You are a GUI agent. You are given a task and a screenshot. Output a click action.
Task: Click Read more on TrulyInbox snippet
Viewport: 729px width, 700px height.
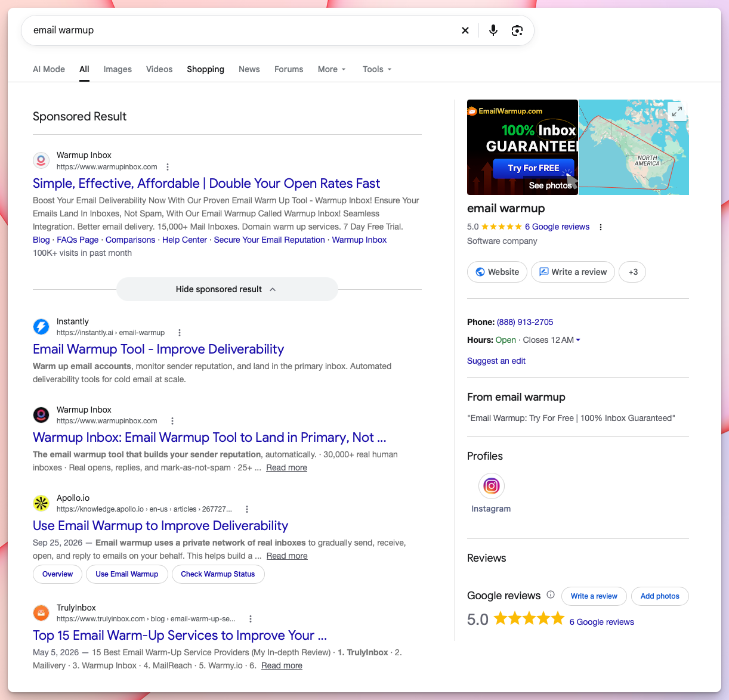pyautogui.click(x=282, y=665)
